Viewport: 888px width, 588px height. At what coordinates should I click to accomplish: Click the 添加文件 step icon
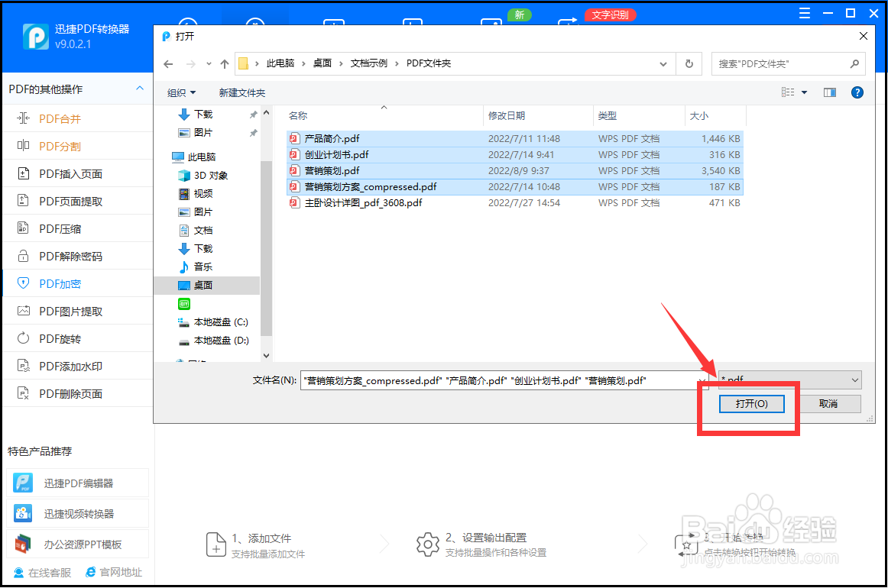pos(216,544)
